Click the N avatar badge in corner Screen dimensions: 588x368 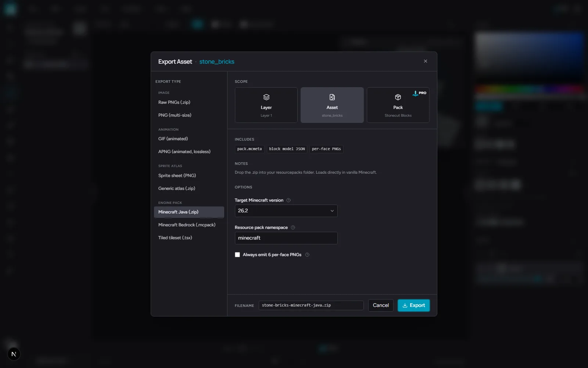[14, 354]
